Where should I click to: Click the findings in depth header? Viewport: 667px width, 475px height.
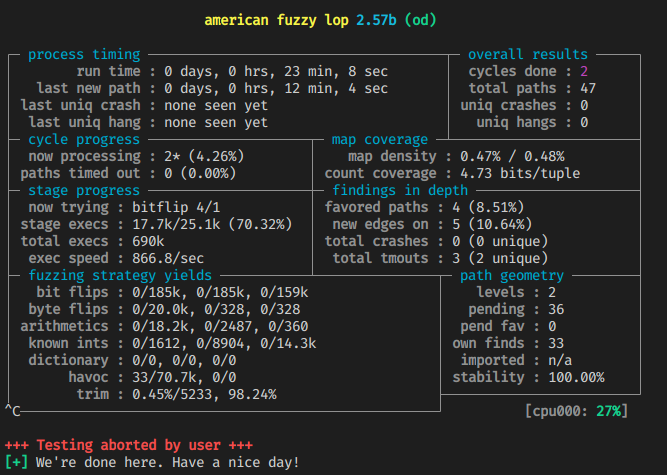coord(400,190)
